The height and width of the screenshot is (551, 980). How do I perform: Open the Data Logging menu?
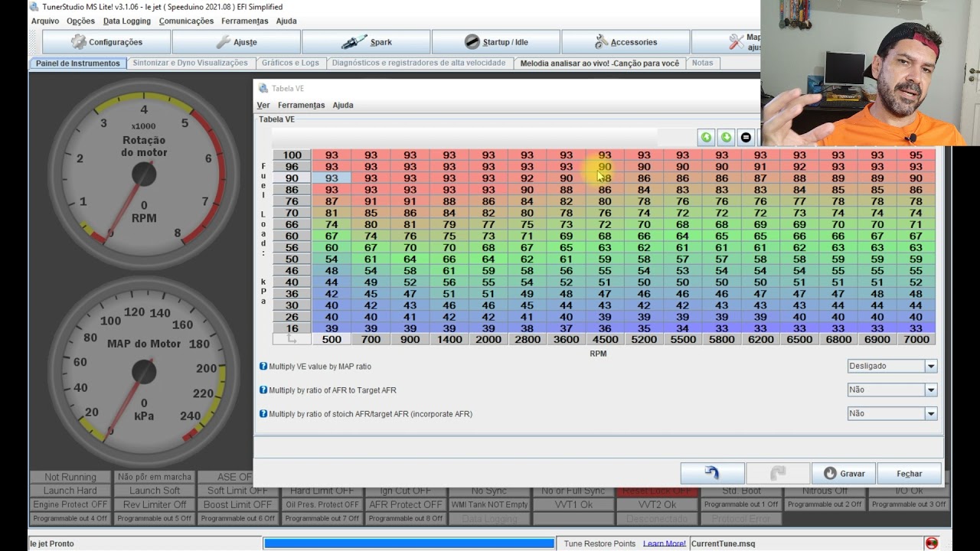click(x=127, y=21)
